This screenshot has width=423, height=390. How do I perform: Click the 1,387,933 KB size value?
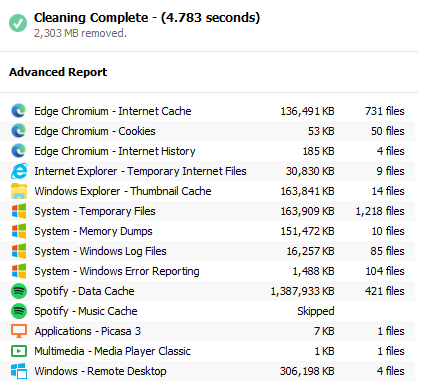click(302, 291)
